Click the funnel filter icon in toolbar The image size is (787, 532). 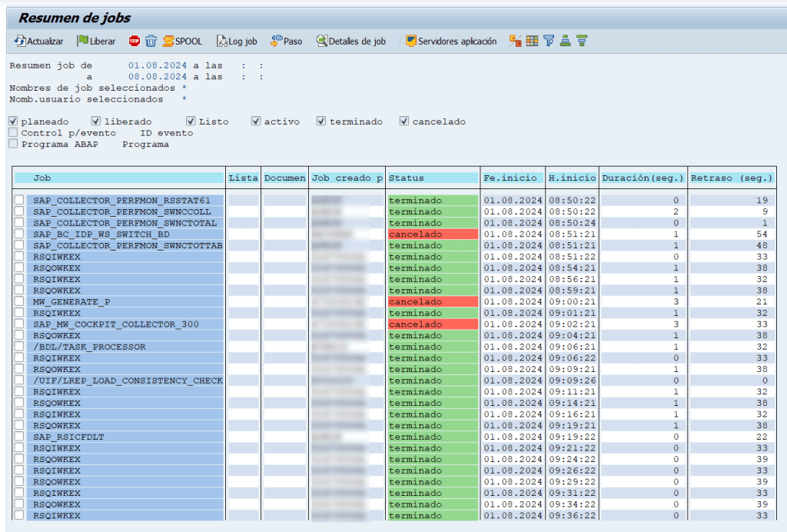pos(549,42)
